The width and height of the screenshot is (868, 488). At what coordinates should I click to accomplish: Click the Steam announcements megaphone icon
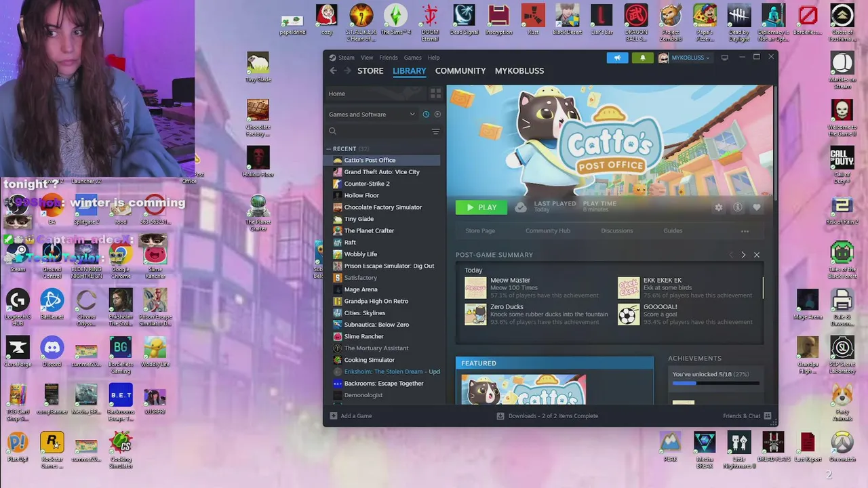pos(617,58)
